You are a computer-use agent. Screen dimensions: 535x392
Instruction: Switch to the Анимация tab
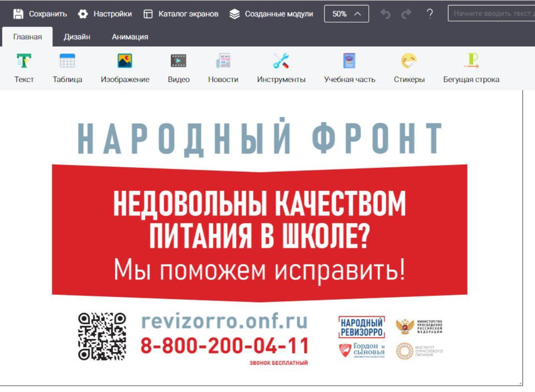coord(130,37)
